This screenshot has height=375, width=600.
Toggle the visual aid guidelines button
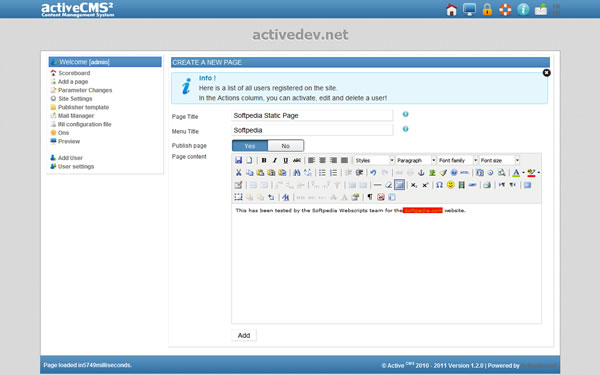(x=399, y=185)
